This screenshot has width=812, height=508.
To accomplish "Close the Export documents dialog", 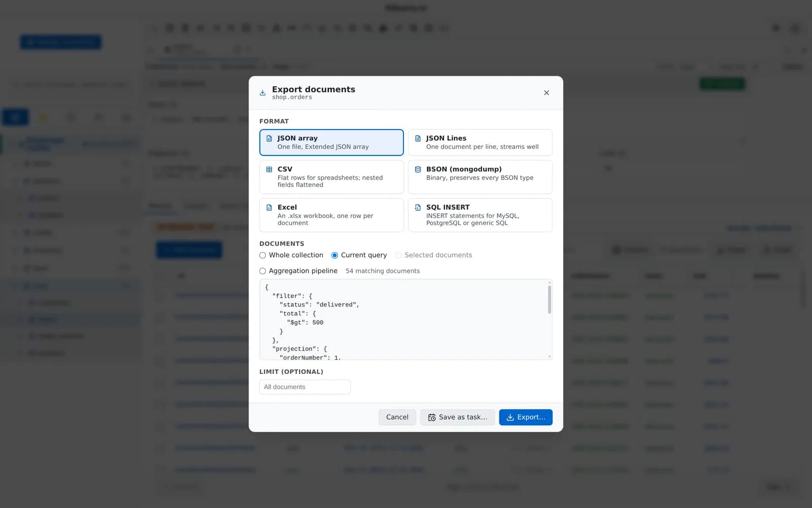I will [x=547, y=92].
